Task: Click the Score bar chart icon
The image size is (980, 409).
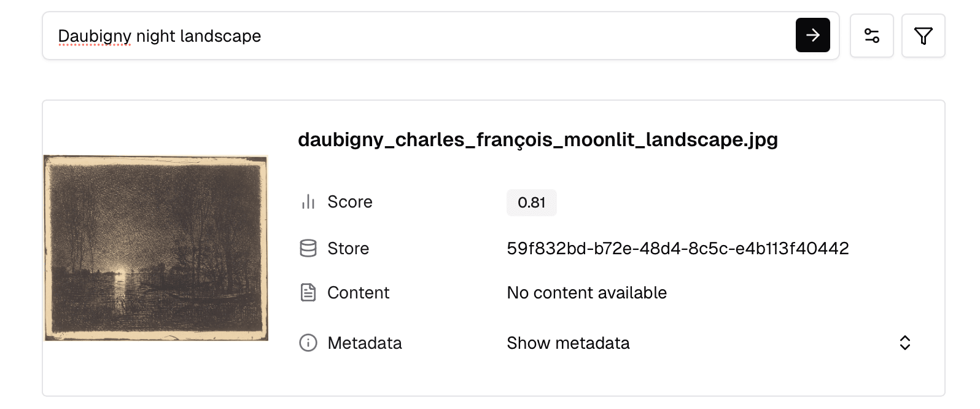Action: pyautogui.click(x=308, y=202)
